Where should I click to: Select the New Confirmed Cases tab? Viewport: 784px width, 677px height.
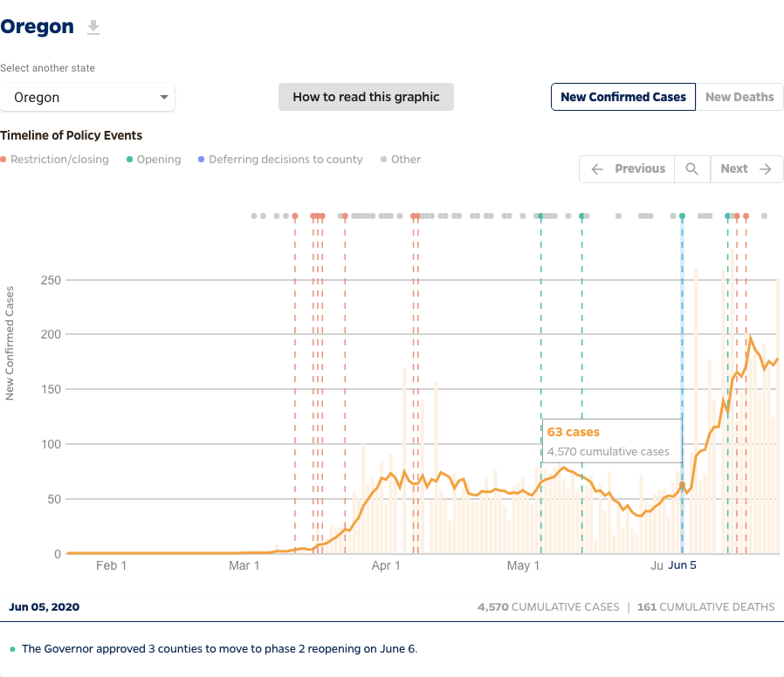click(622, 97)
